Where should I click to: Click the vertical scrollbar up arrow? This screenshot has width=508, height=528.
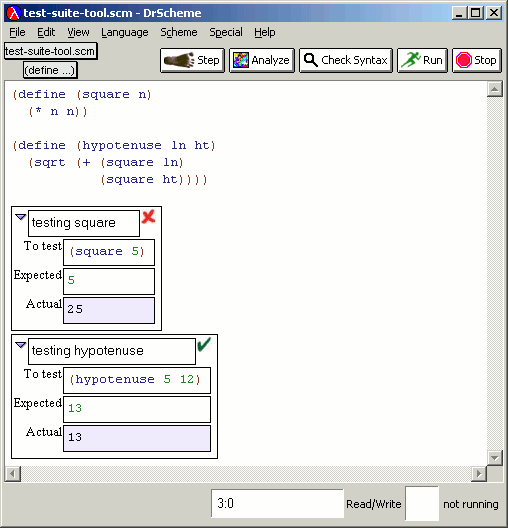[495, 89]
